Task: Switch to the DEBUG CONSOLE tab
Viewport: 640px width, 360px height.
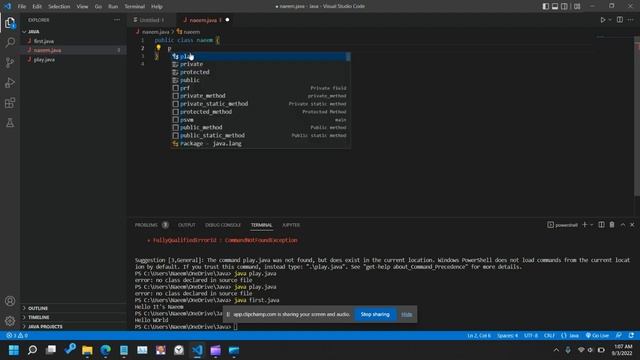Action: click(x=223, y=225)
